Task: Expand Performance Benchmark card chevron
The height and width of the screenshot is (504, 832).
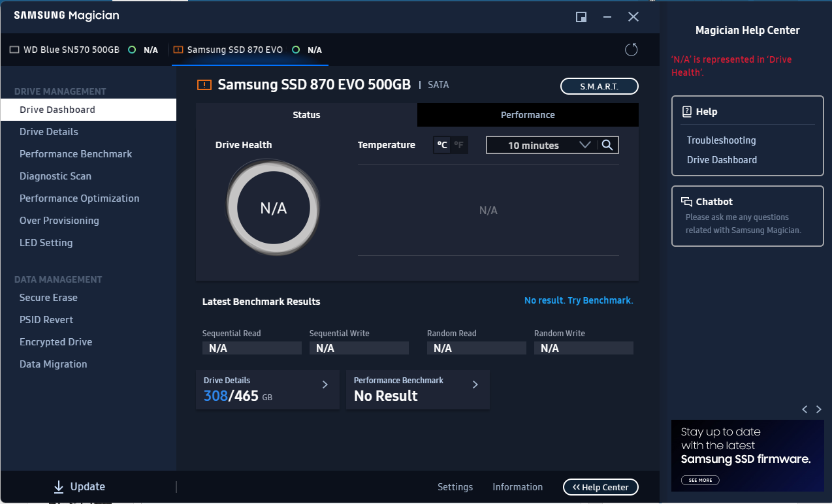Action: (475, 385)
